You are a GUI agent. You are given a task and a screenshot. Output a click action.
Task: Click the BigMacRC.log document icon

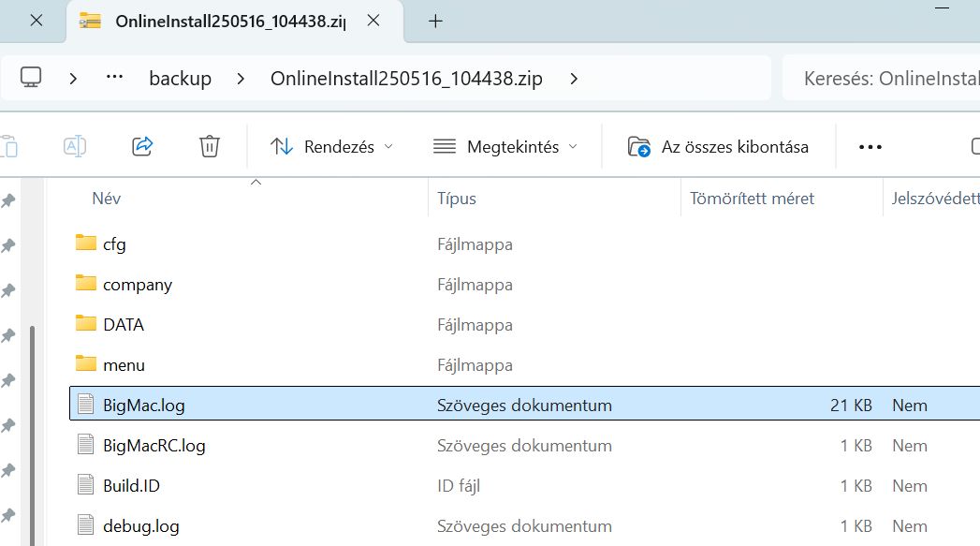(85, 444)
